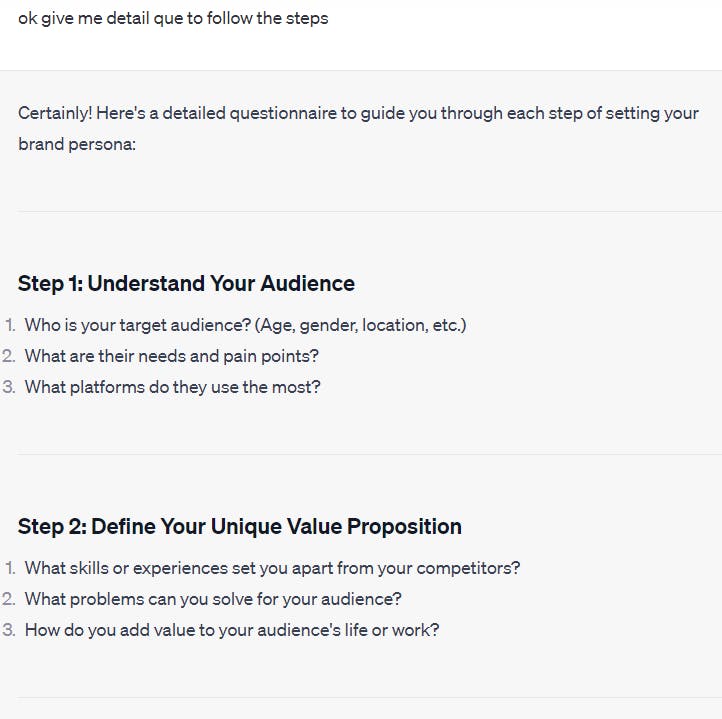
Task: Click "What problems can you solve for your audience?"
Action: 213,599
